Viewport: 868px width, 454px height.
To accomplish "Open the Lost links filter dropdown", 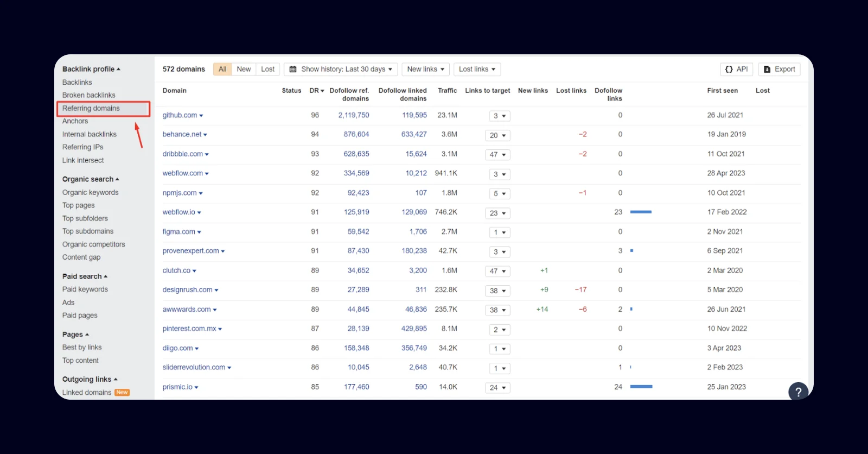I will click(477, 69).
